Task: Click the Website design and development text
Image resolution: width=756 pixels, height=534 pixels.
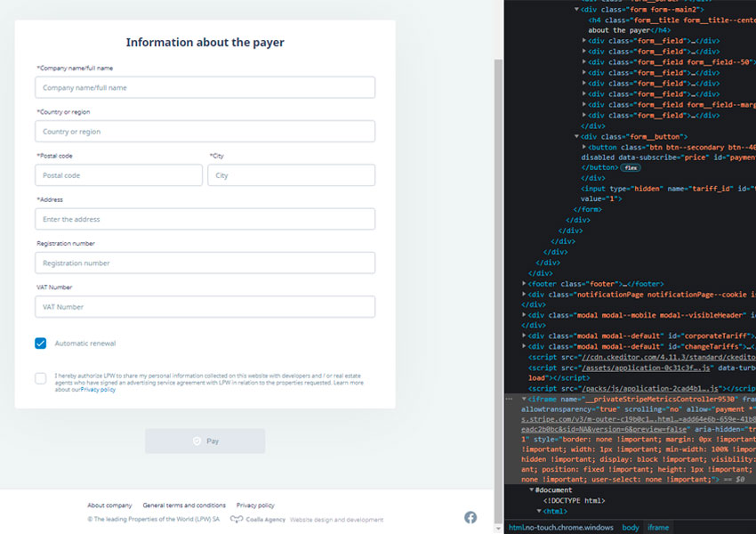Action: (336, 520)
